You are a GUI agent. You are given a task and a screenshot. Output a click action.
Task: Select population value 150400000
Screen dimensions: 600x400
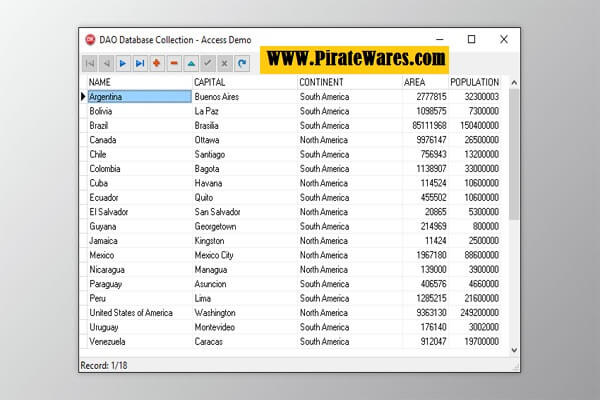(x=475, y=126)
